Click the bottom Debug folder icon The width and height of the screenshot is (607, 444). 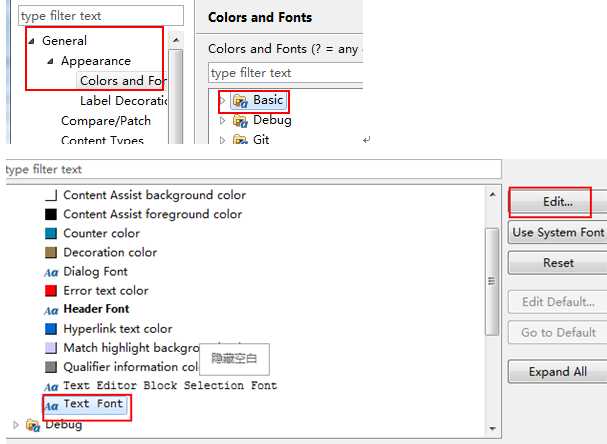click(32, 426)
